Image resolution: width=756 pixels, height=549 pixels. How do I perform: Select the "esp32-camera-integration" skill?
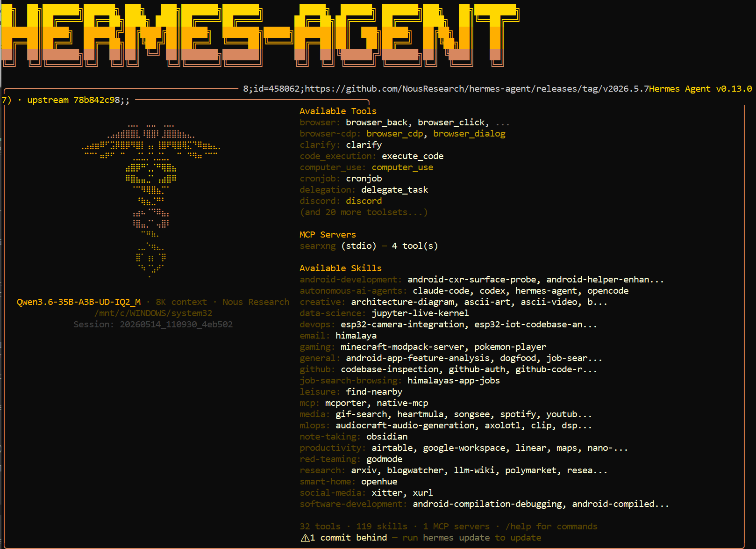pos(402,325)
